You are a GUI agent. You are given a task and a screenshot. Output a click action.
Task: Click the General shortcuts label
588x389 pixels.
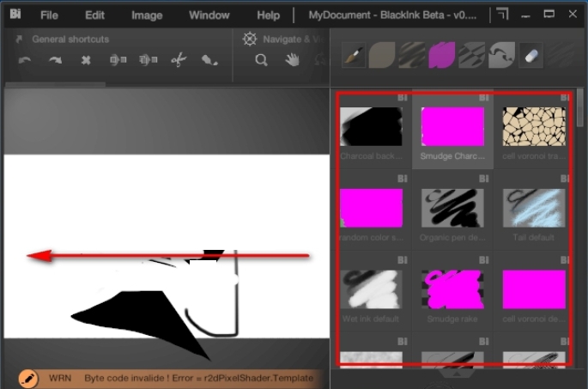pyautogui.click(x=70, y=39)
